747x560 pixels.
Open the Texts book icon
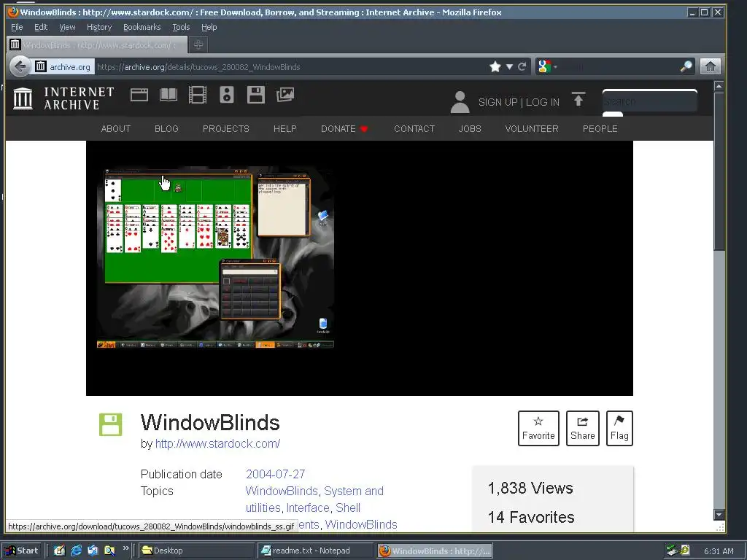[x=169, y=95]
